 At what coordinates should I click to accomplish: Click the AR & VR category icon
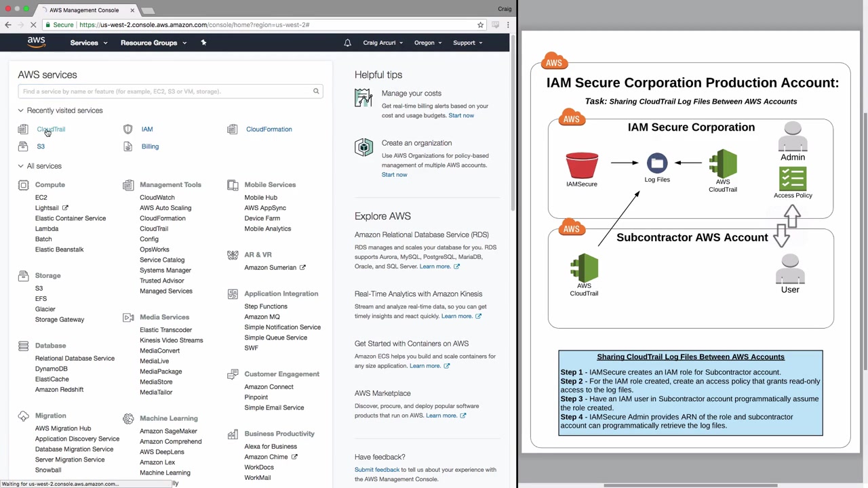coord(233,255)
